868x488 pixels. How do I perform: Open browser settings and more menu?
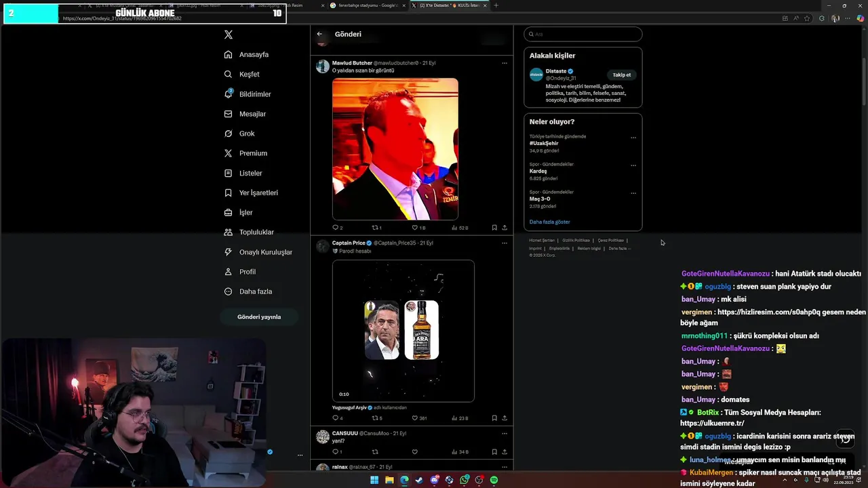point(849,18)
